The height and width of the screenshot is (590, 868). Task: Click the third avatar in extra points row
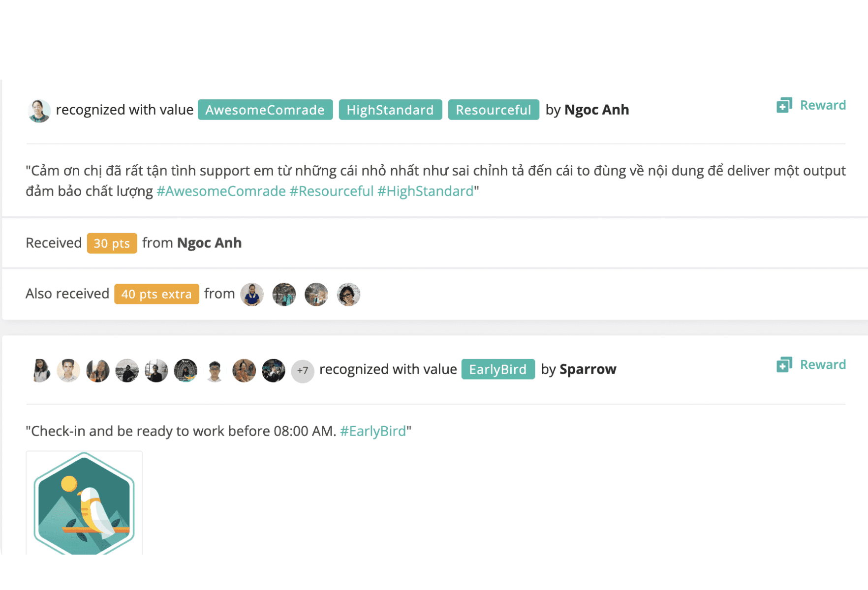(316, 295)
